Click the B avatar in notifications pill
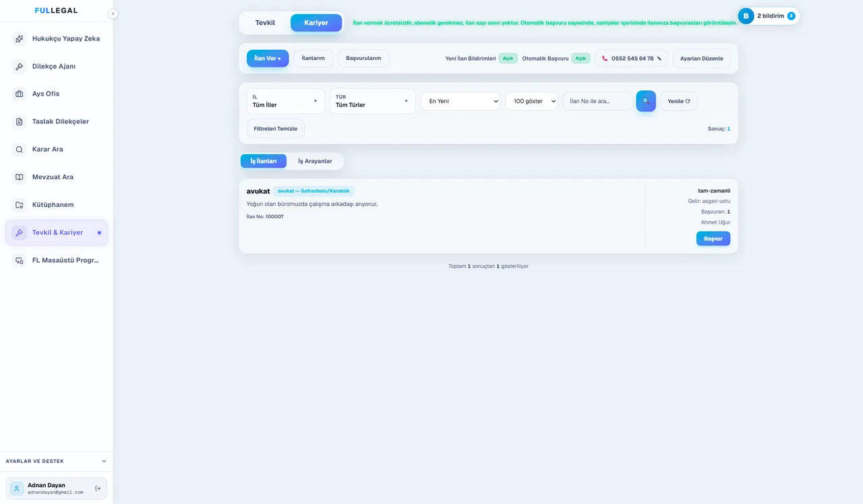Screen dimensions: 863x504 pos(746,15)
